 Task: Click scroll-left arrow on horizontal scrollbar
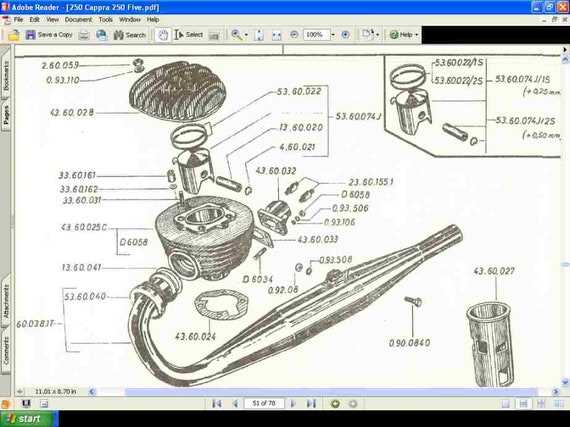92,392
